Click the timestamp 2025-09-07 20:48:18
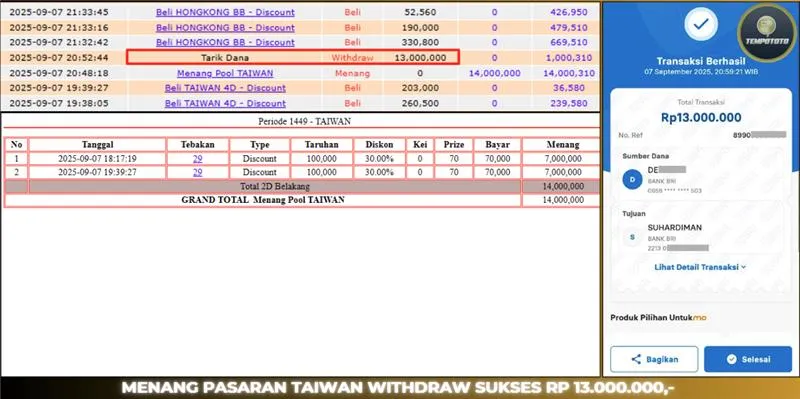 59,73
